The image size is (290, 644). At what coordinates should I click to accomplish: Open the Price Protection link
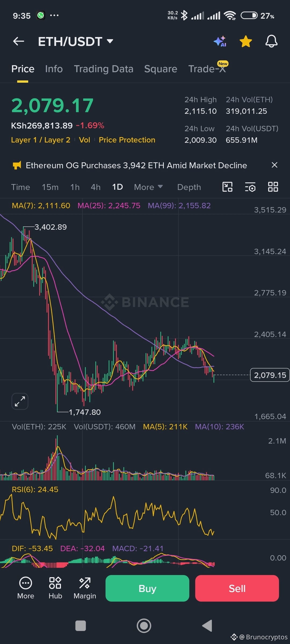pyautogui.click(x=127, y=140)
